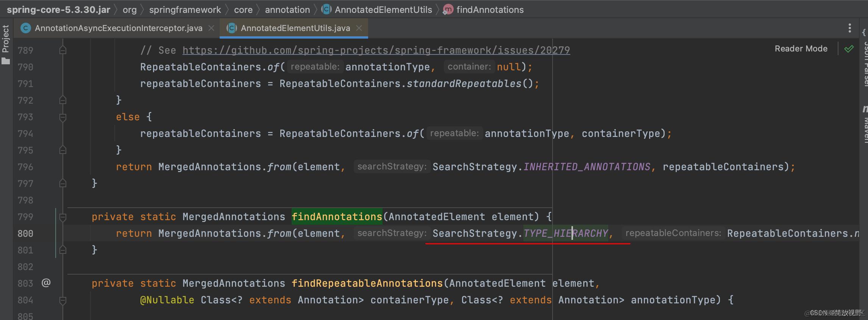868x320 pixels.
Task: Collapse the else block at line 793
Action: (x=63, y=117)
